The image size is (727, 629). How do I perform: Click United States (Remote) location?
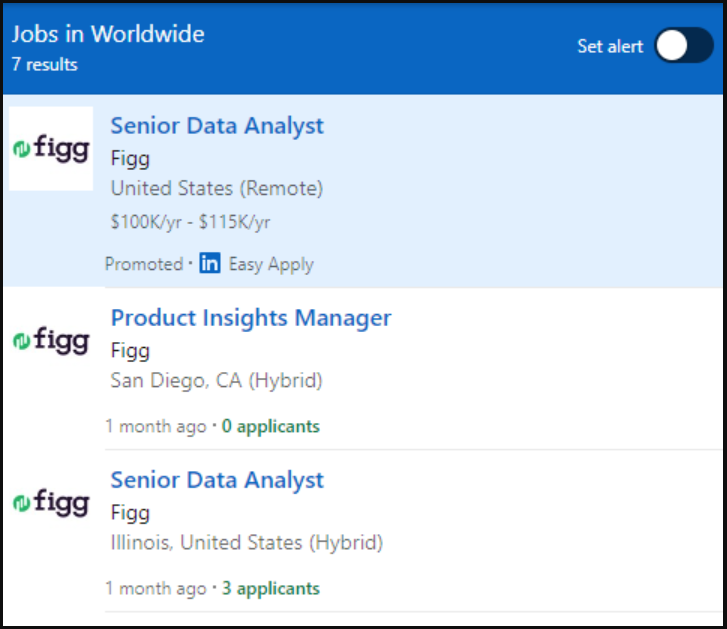coord(217,189)
